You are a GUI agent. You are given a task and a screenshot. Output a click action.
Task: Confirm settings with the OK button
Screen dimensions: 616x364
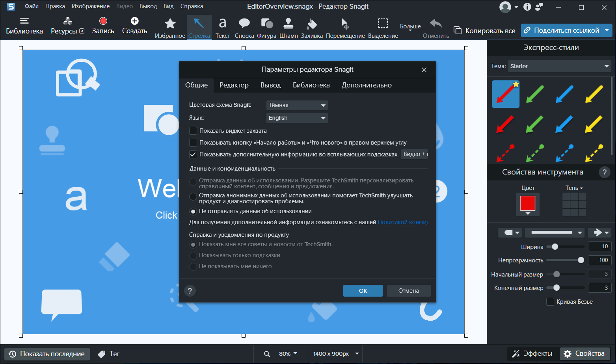coord(363,291)
